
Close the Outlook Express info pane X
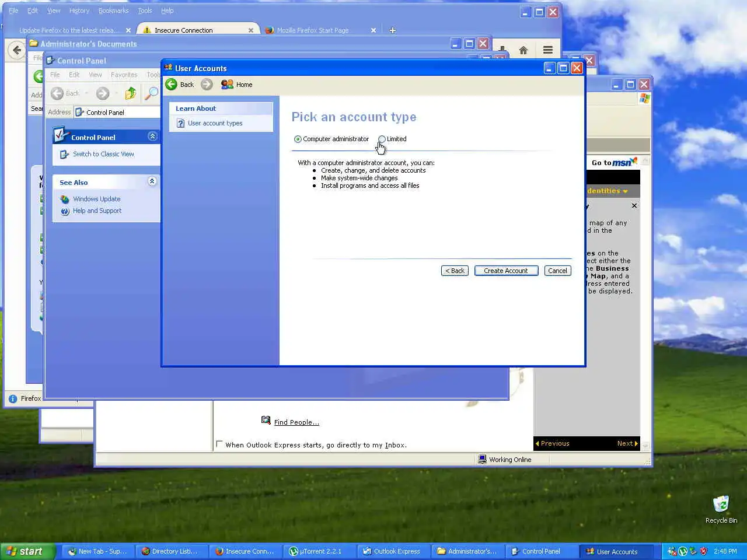(634, 206)
